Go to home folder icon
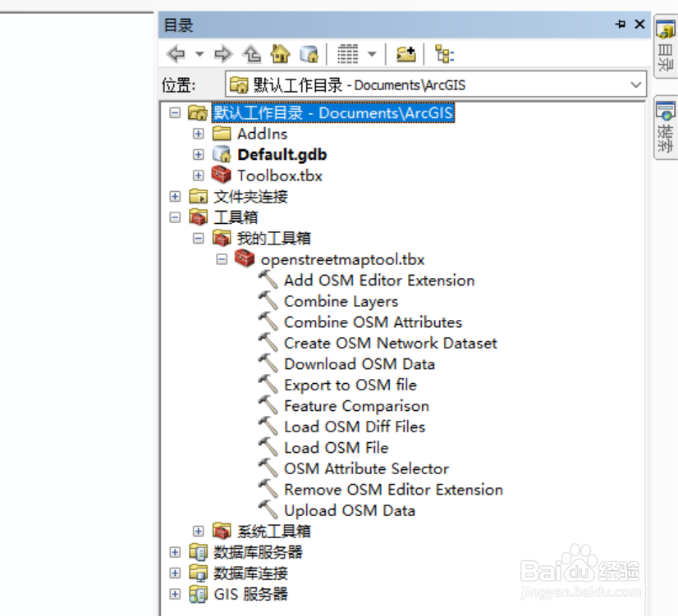This screenshot has height=616, width=678. point(280,54)
